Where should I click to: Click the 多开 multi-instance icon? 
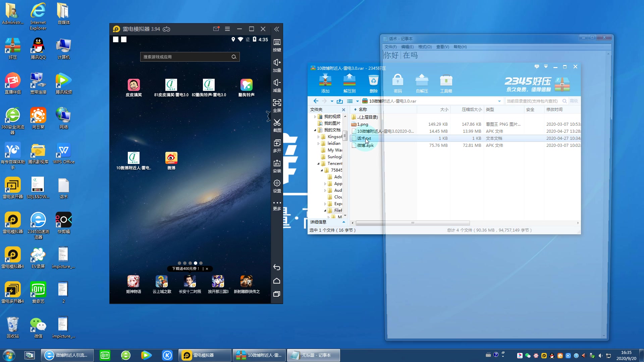(x=277, y=143)
